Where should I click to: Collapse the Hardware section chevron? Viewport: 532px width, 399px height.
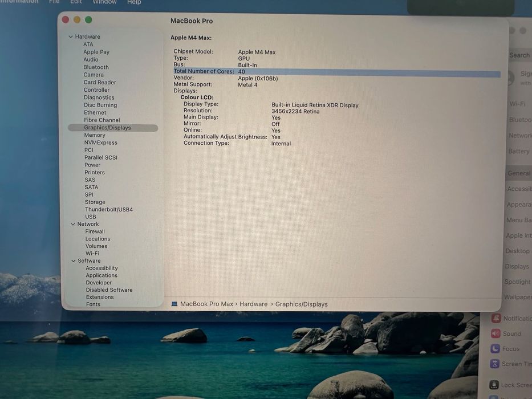(x=71, y=36)
